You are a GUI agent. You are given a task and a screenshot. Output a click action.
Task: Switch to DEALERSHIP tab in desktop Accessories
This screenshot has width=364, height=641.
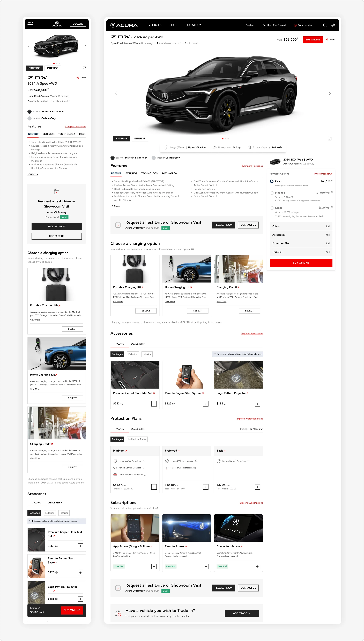138,344
